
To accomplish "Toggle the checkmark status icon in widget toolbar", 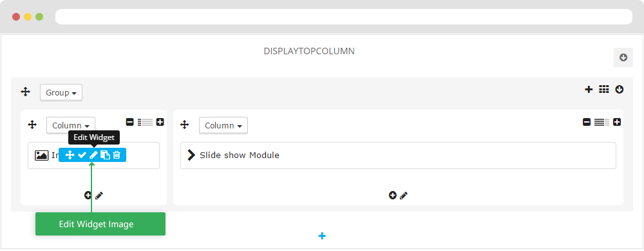I will [82, 155].
